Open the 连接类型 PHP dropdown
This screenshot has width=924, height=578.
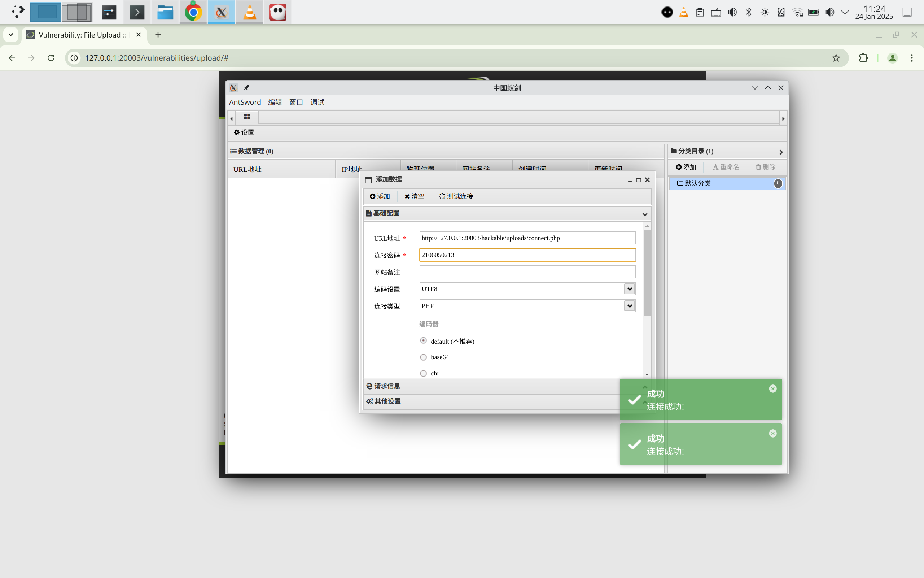629,306
